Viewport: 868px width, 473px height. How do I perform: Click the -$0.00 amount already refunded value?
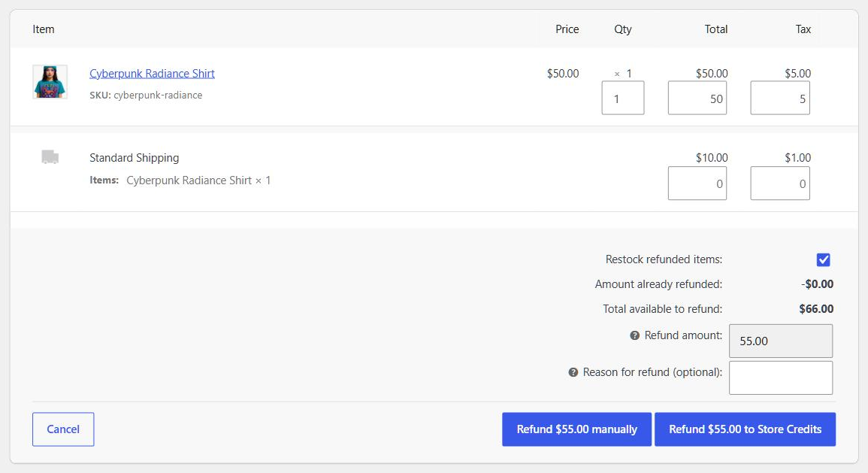817,284
